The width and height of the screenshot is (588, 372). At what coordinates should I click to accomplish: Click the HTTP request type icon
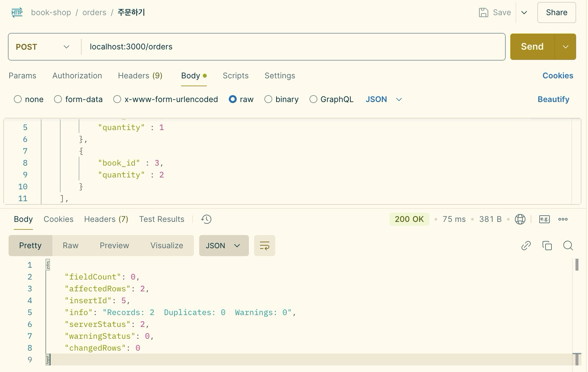[17, 13]
